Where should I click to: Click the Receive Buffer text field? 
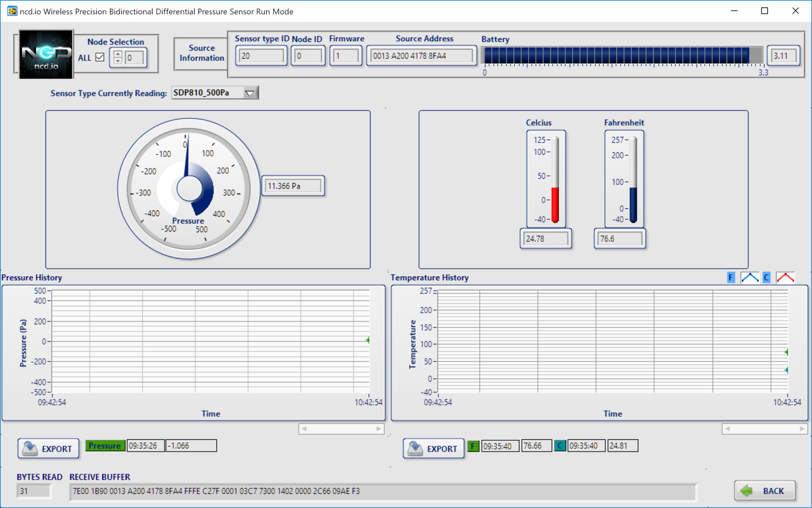382,492
